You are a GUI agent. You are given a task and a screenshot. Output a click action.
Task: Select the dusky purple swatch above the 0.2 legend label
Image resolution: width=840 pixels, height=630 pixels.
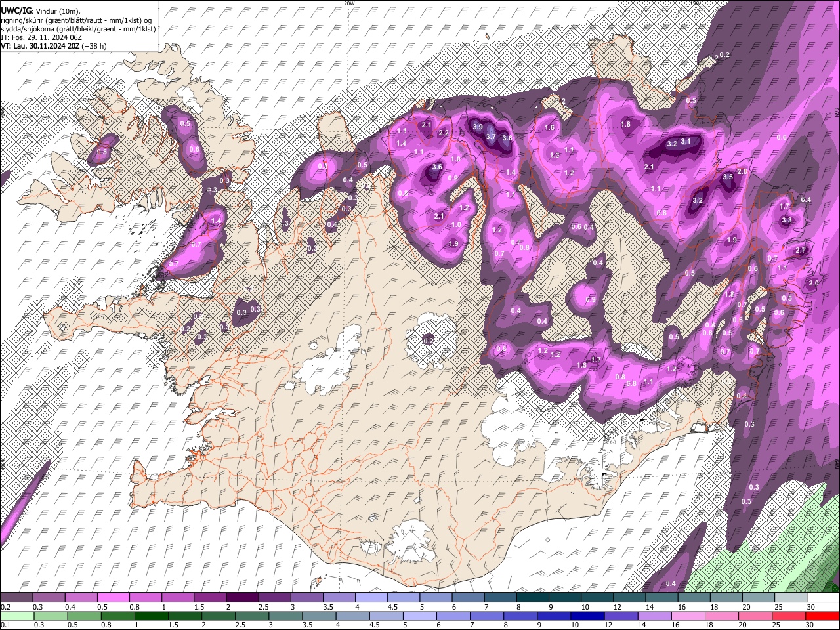coord(16,598)
